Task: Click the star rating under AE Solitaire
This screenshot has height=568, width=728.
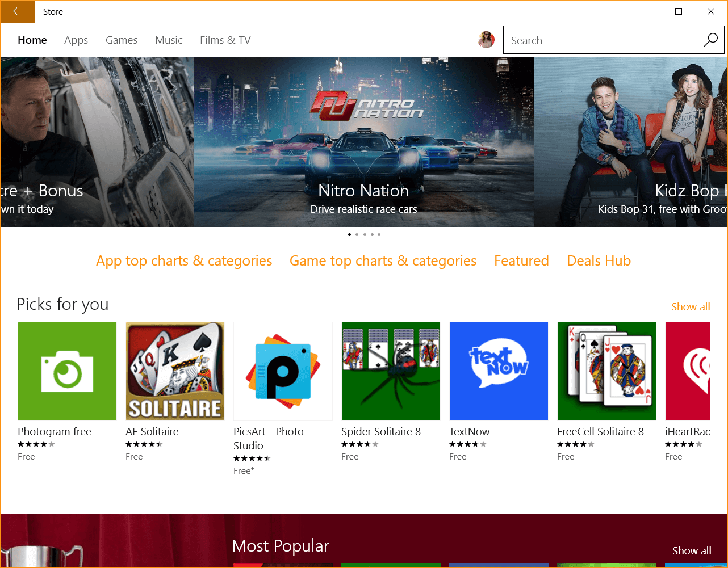Action: (x=144, y=444)
